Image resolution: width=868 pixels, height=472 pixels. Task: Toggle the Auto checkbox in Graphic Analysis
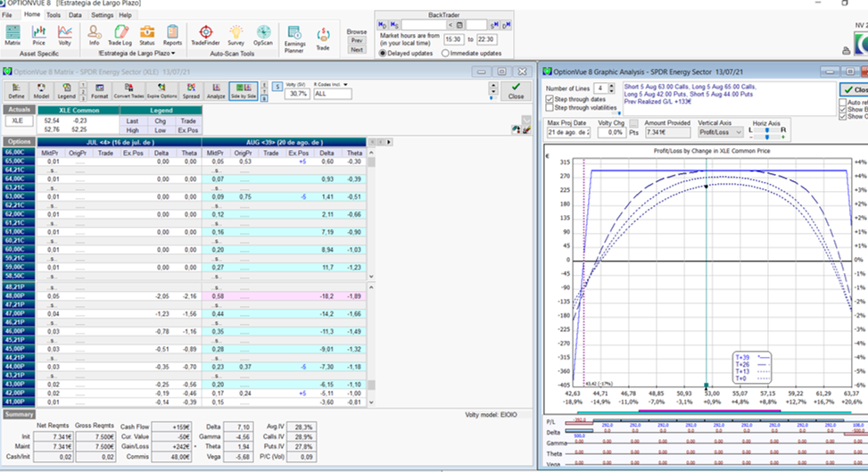tap(842, 103)
